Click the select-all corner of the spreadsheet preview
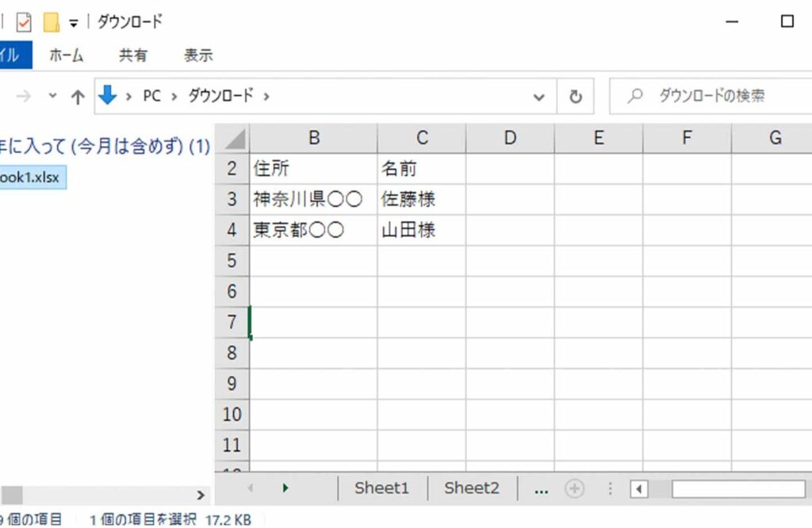This screenshot has width=812, height=528. 232,140
